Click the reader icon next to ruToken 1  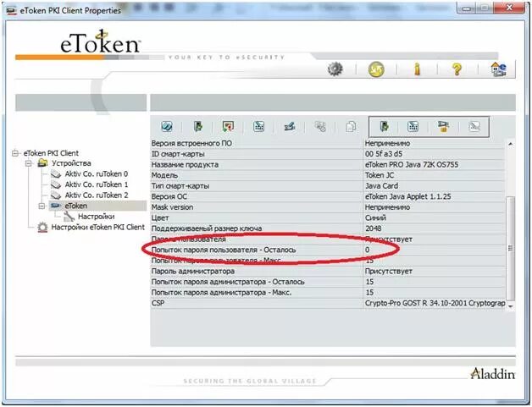(56, 185)
